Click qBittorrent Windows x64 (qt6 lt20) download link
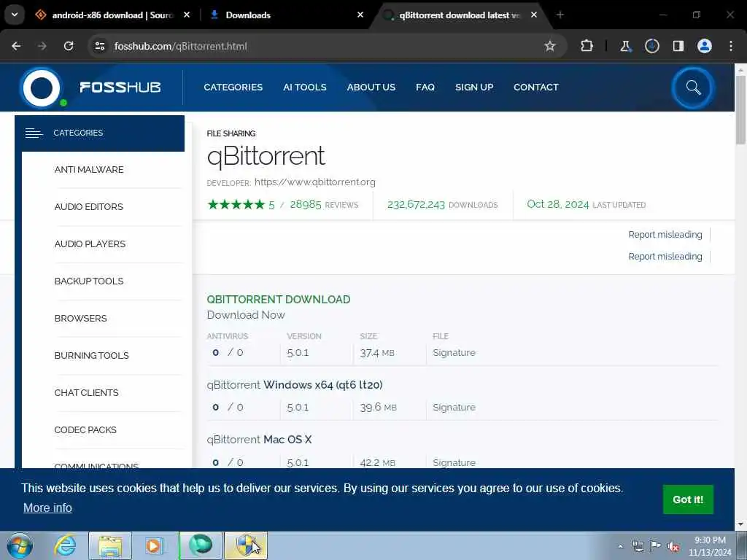This screenshot has height=560, width=747. click(295, 385)
